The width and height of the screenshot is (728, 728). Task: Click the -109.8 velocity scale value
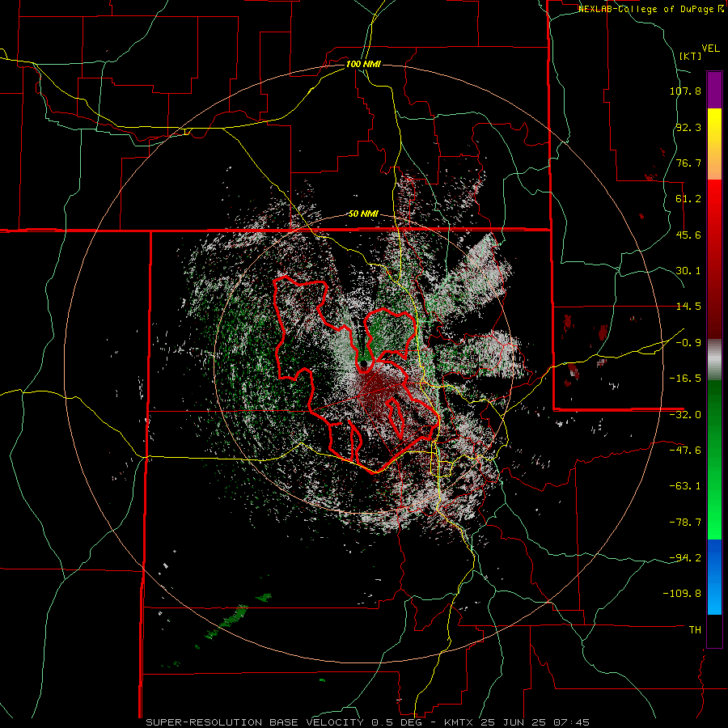coord(683,594)
